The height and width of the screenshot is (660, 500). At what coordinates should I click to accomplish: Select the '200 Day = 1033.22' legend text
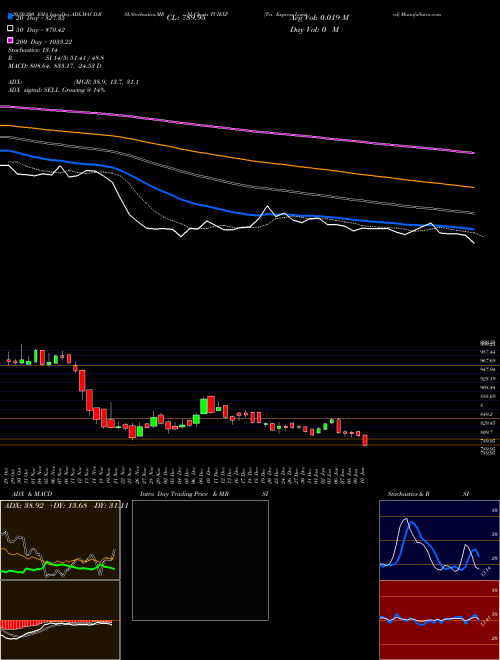[44, 42]
